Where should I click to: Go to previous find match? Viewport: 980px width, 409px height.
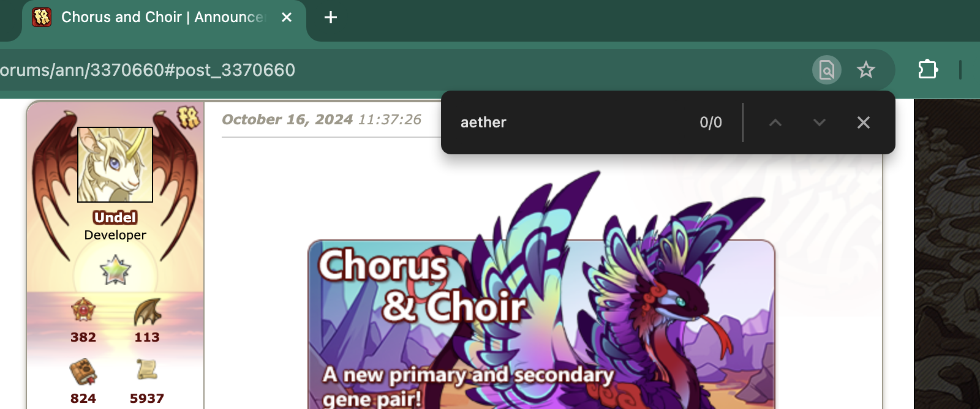[775, 122]
